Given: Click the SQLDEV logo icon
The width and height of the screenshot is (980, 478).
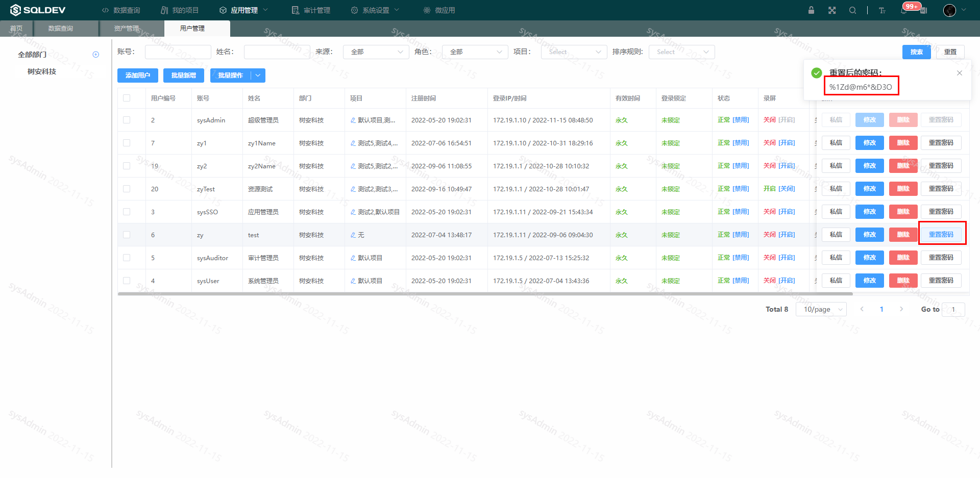Looking at the screenshot, I should [x=15, y=10].
